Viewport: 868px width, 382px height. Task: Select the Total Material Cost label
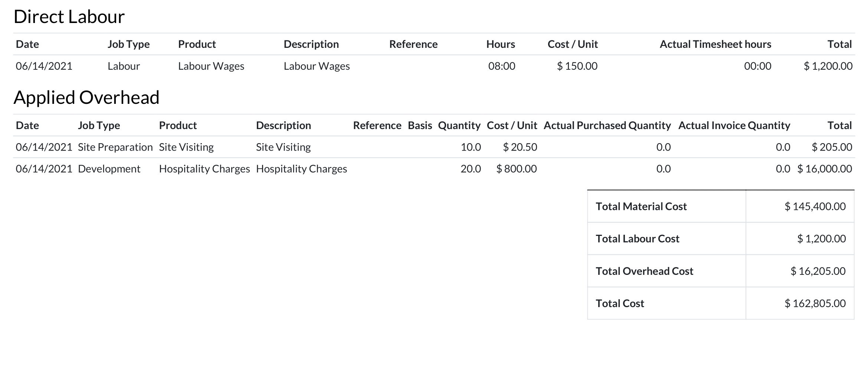point(641,206)
